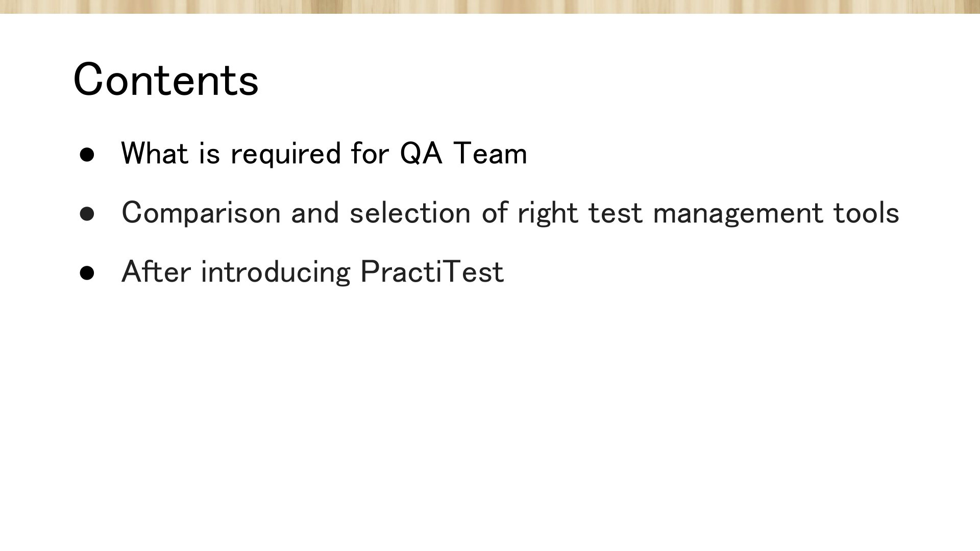Click the word selection in second bullet
The image size is (980, 551).
410,213
